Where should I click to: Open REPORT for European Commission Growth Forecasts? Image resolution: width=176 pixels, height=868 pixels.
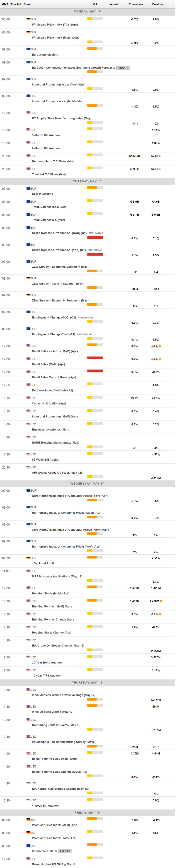point(123,68)
